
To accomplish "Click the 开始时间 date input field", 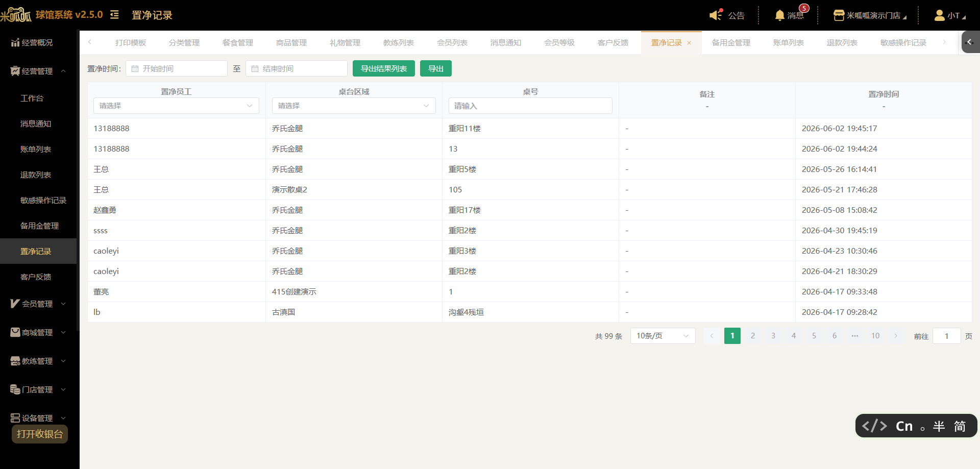I will (177, 68).
